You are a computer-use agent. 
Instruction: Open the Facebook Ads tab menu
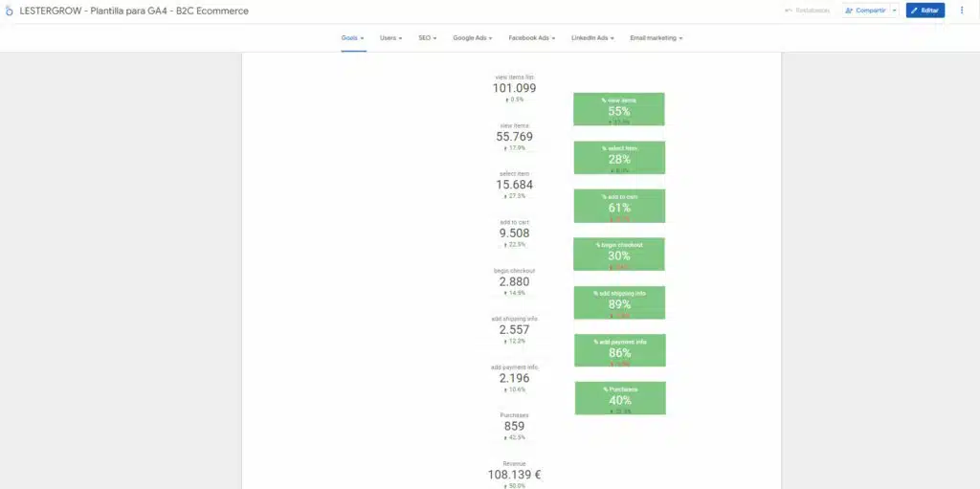[531, 38]
